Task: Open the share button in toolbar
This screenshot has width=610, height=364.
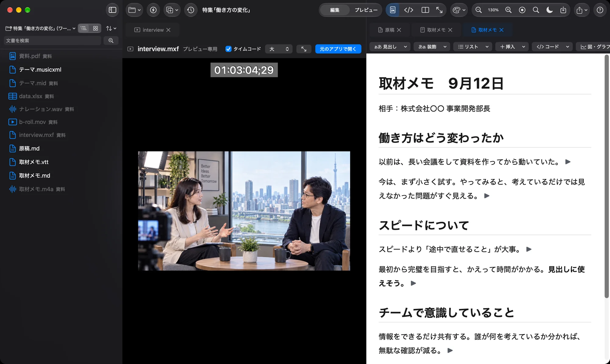Action: coord(582,10)
